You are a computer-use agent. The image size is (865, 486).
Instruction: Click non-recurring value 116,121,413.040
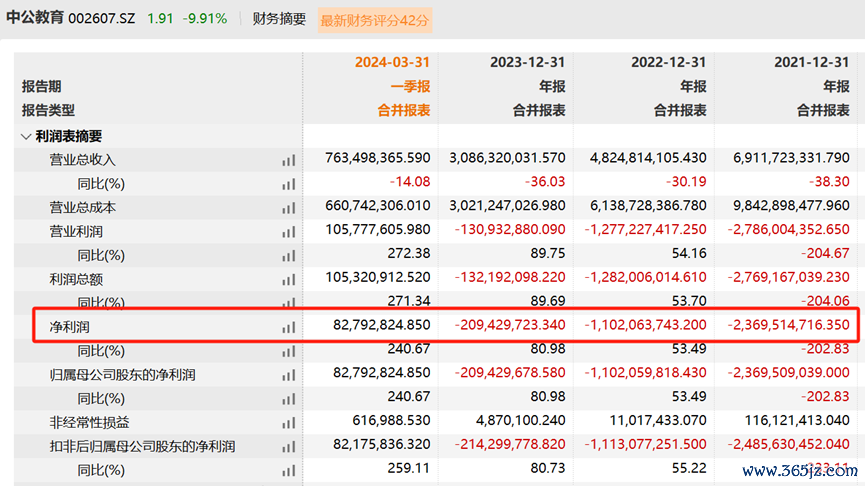click(797, 420)
